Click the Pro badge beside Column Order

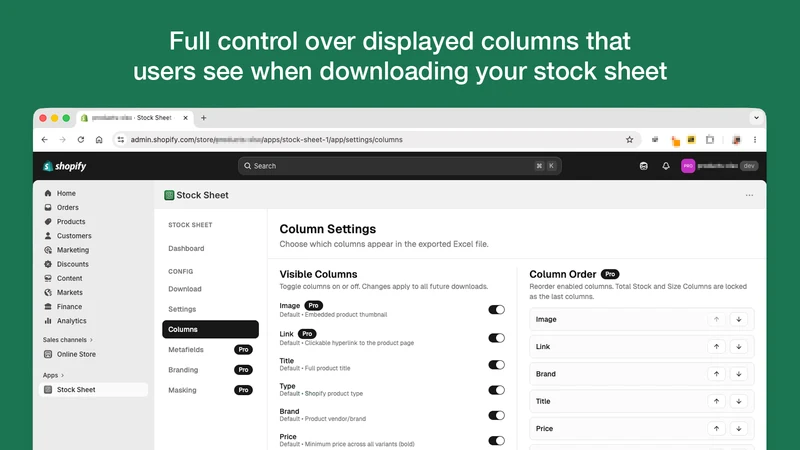(x=610, y=274)
